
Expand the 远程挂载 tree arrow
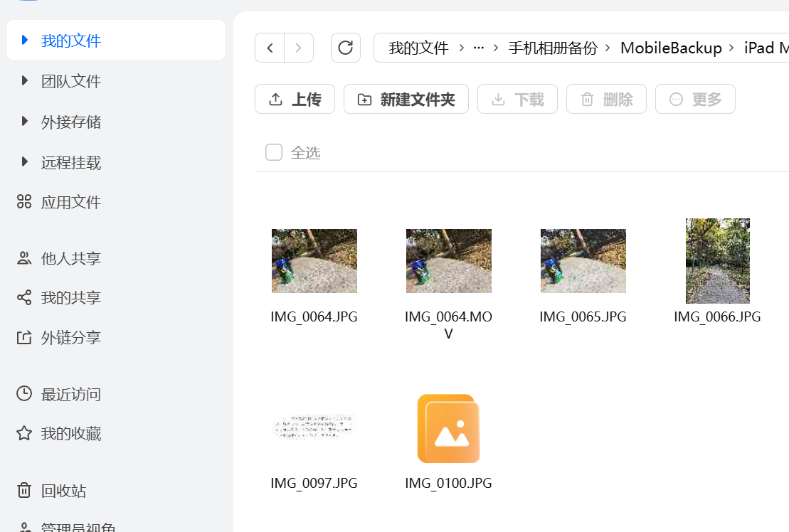click(x=25, y=162)
